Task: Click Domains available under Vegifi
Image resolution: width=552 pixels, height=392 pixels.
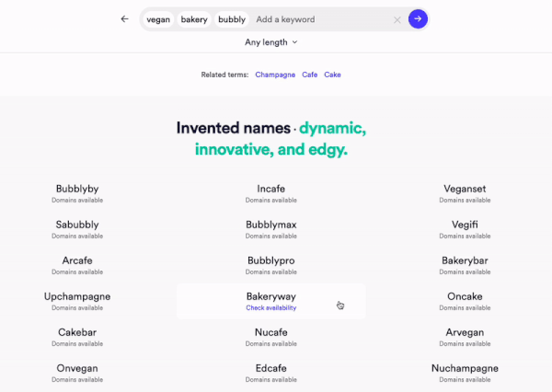Action: click(x=465, y=236)
